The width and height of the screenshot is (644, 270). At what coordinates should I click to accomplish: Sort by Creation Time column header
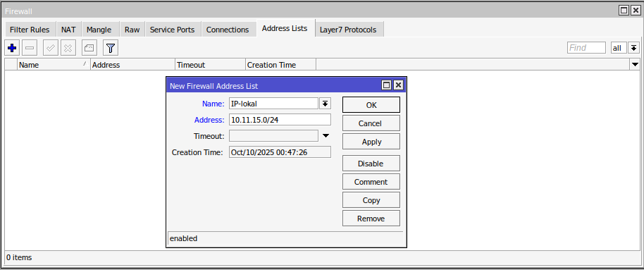[281, 65]
